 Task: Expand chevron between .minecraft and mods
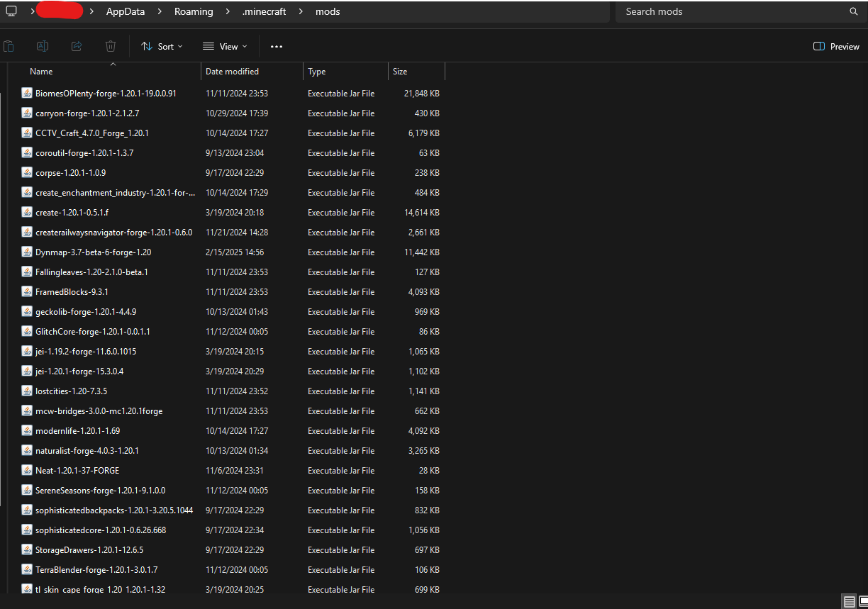click(x=301, y=11)
